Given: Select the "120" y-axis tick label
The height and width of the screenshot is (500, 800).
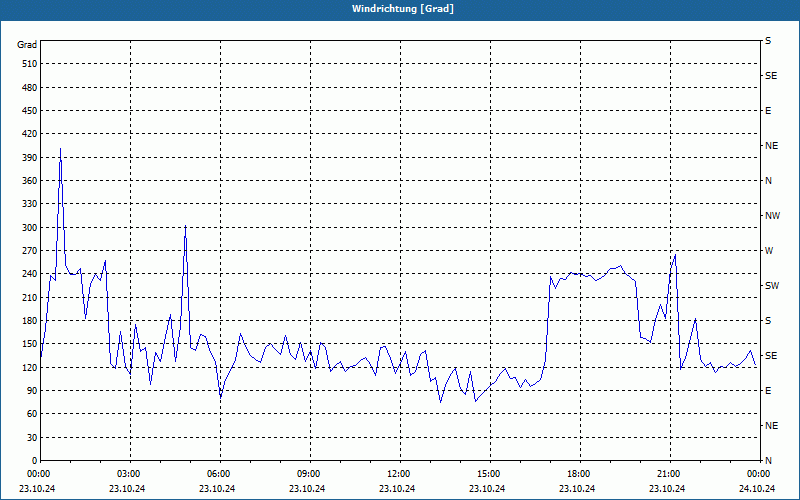Looking at the screenshot, I should tap(29, 367).
